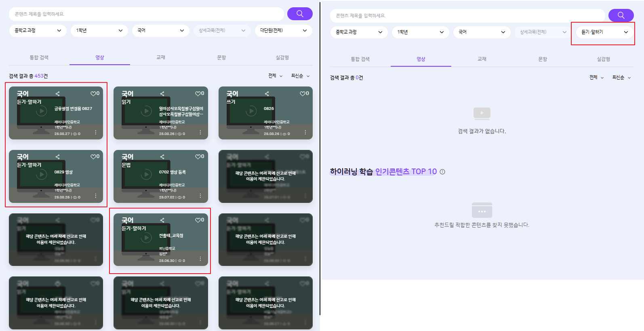This screenshot has width=644, height=331.
Task: Expand the 대단원(전체) dropdown
Action: [x=283, y=30]
